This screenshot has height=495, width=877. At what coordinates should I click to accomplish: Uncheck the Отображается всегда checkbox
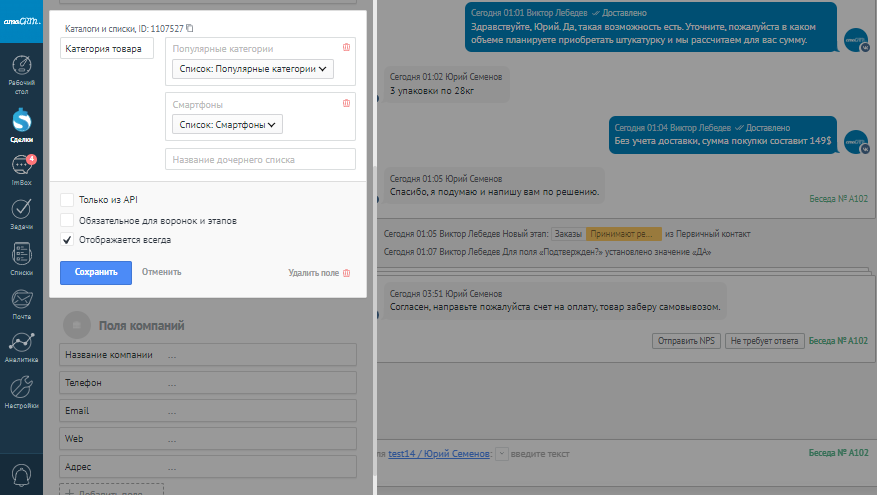pyautogui.click(x=67, y=240)
